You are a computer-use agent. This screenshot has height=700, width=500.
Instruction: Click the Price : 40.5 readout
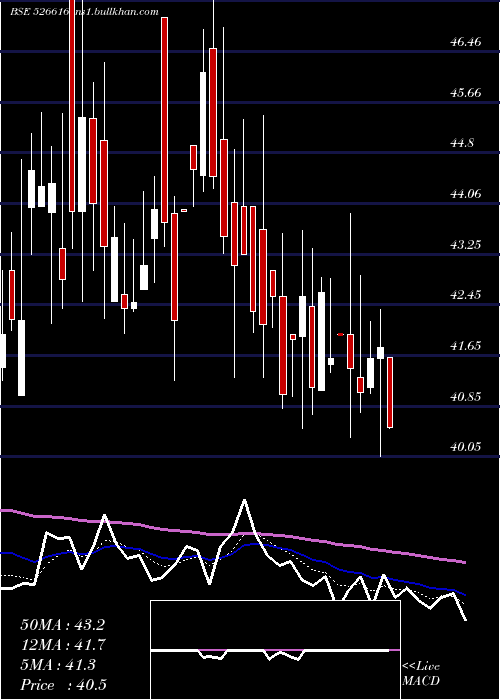(x=63, y=685)
